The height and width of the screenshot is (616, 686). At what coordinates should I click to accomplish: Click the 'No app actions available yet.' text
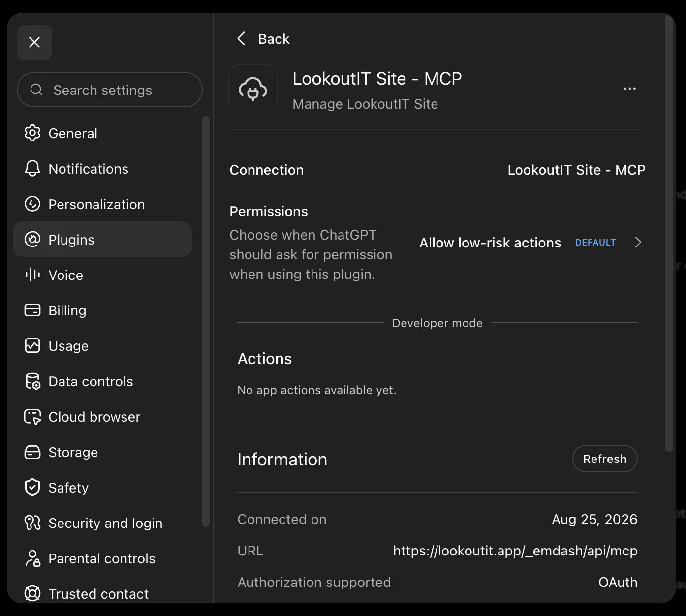317,390
